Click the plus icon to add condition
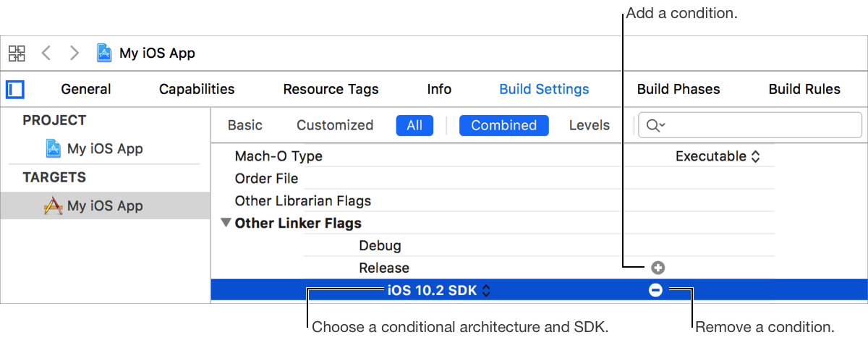 (x=658, y=268)
